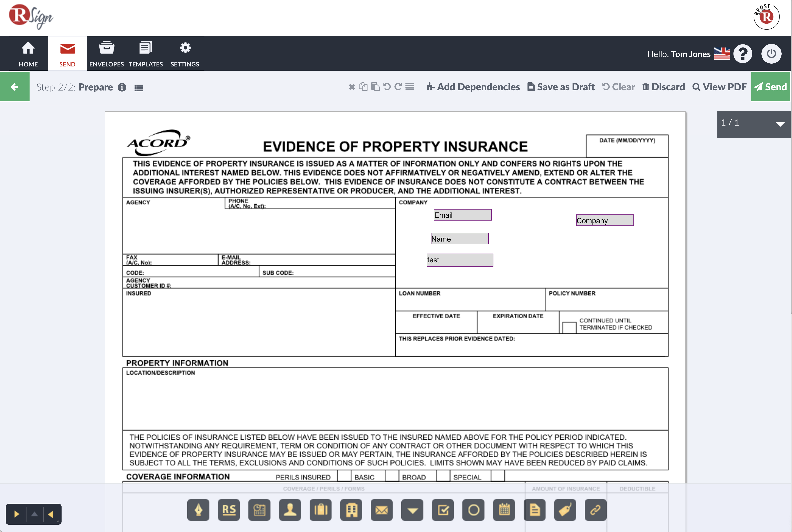Select the Company field on document
Screen dimensions: 792x532
[x=605, y=220]
